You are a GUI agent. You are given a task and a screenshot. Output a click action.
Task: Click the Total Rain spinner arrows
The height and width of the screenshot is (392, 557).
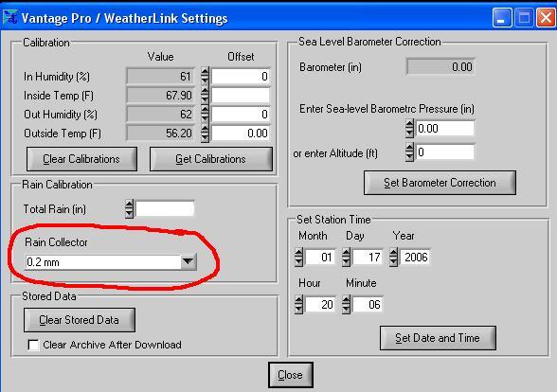[x=129, y=208]
